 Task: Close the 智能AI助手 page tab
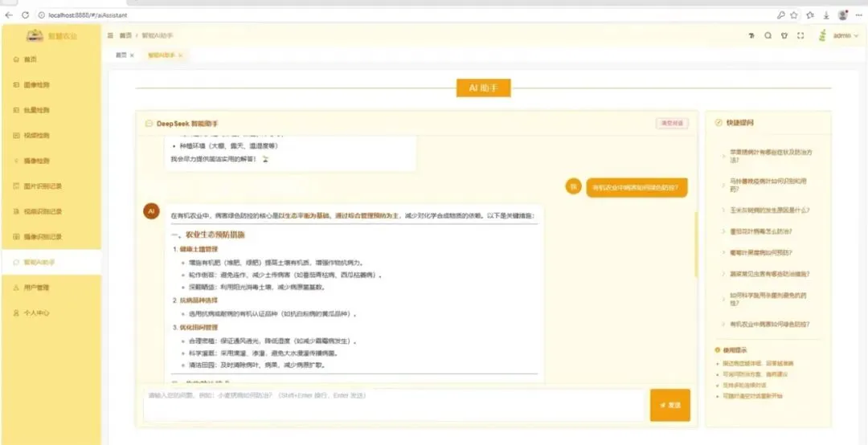coord(181,55)
